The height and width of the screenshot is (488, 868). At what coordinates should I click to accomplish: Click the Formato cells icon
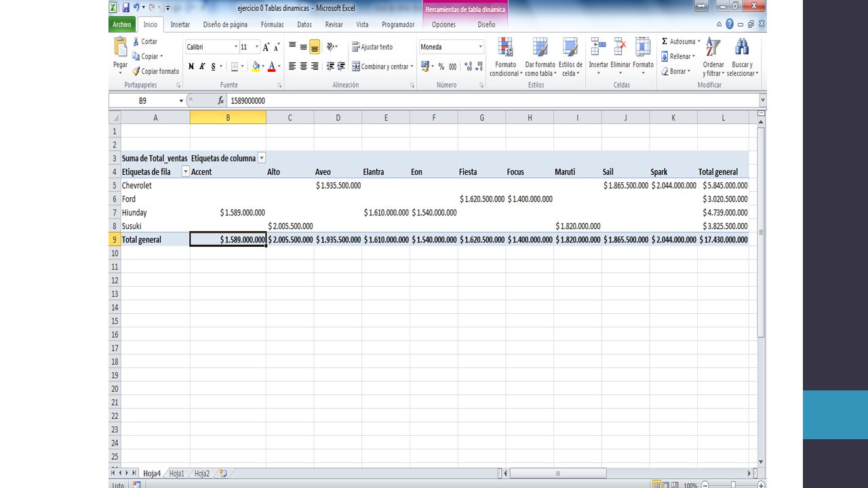pyautogui.click(x=643, y=47)
